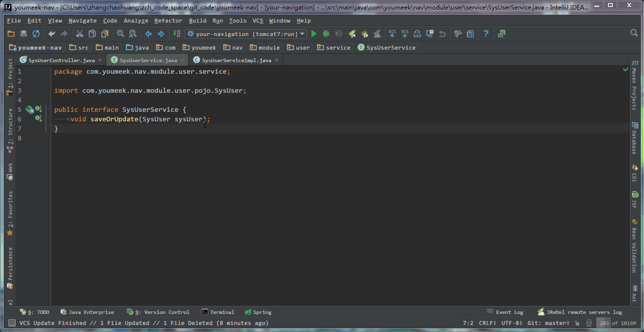Click the Synchronize refresh icon
The width and height of the screenshot is (644, 332).
pyautogui.click(x=36, y=34)
